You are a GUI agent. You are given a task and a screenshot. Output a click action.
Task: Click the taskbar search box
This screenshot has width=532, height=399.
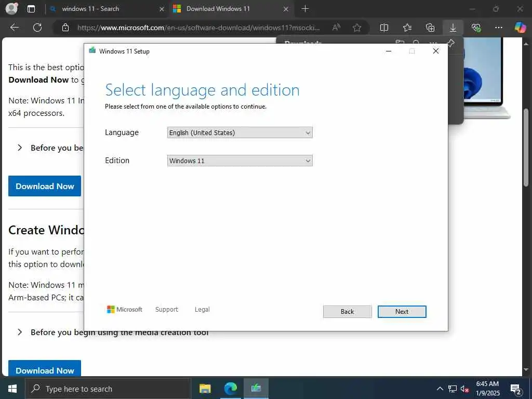point(108,389)
